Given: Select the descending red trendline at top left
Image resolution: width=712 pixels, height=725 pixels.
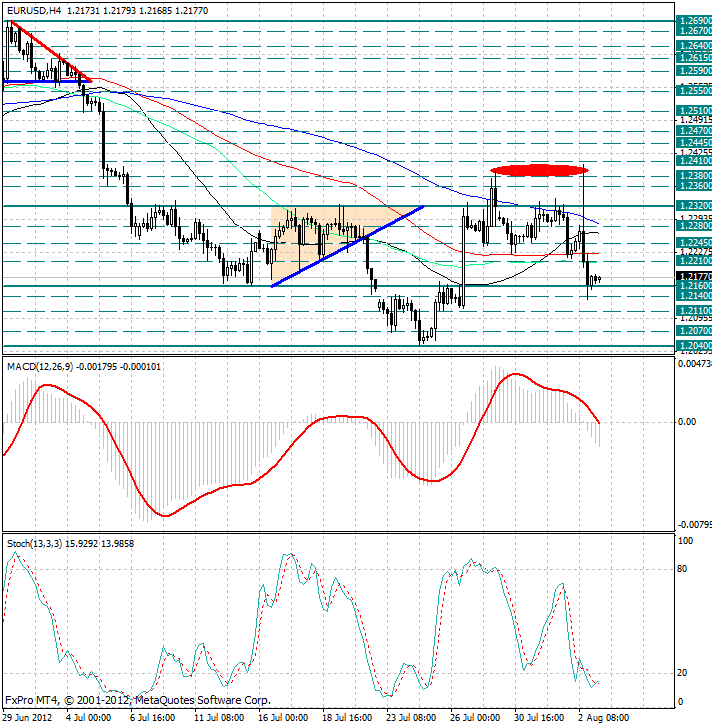Looking at the screenshot, I should point(51,52).
